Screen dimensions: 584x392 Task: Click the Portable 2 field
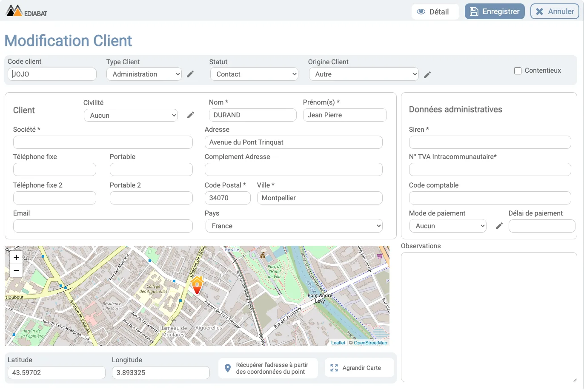point(151,198)
